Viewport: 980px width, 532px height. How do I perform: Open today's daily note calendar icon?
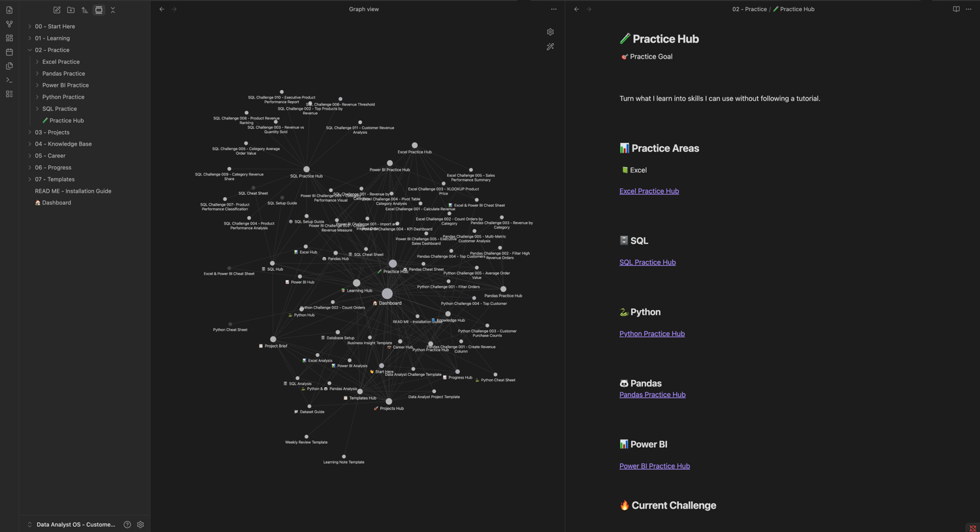[x=9, y=52]
